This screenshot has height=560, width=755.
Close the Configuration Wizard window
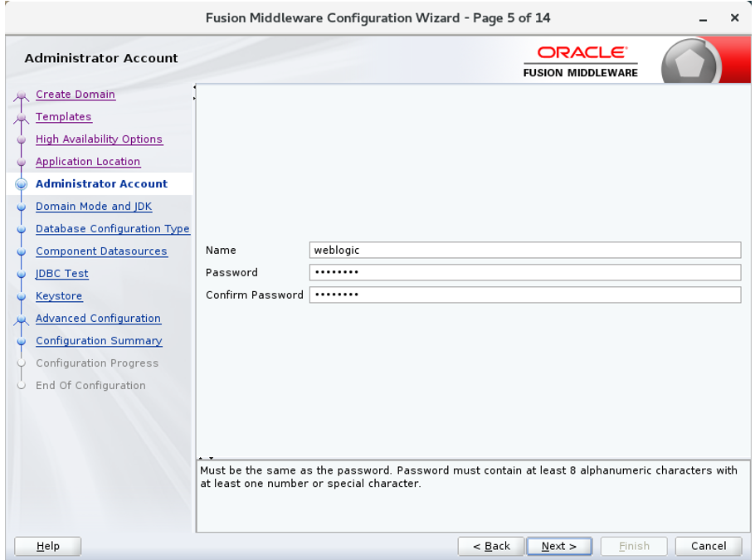tap(735, 17)
